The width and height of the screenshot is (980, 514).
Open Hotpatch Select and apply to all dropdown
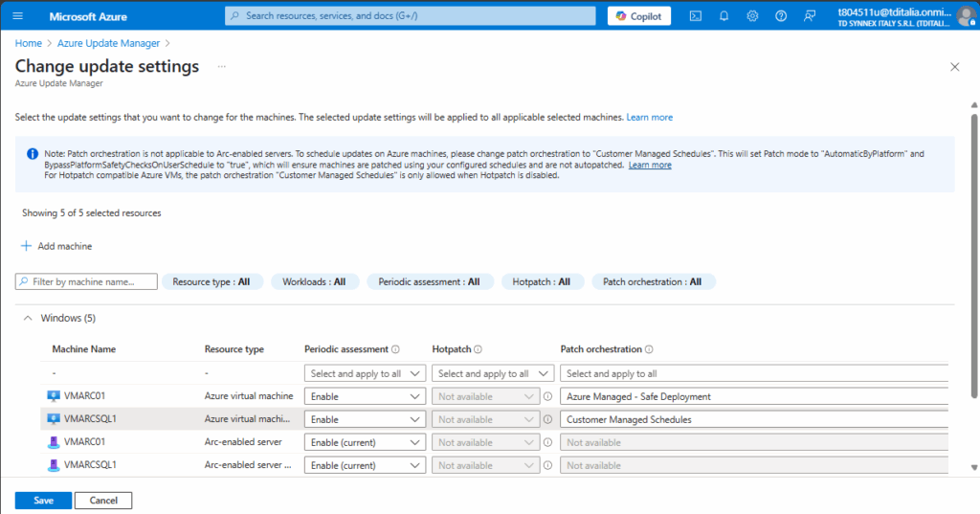click(493, 373)
